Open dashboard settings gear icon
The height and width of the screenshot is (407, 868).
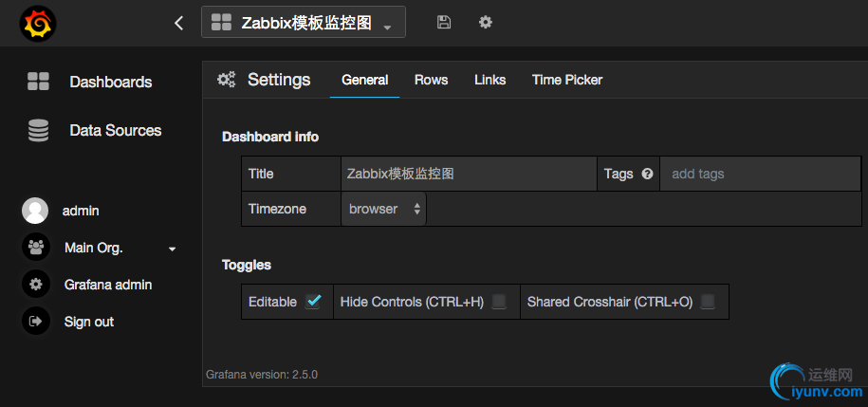coord(486,22)
